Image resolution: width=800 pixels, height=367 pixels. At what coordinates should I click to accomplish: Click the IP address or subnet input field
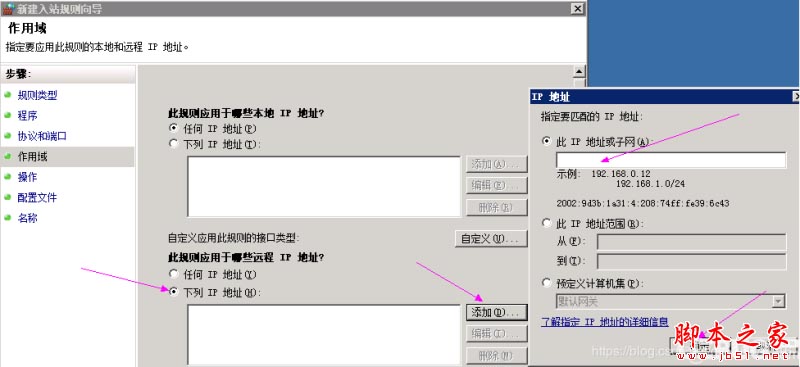click(x=671, y=160)
